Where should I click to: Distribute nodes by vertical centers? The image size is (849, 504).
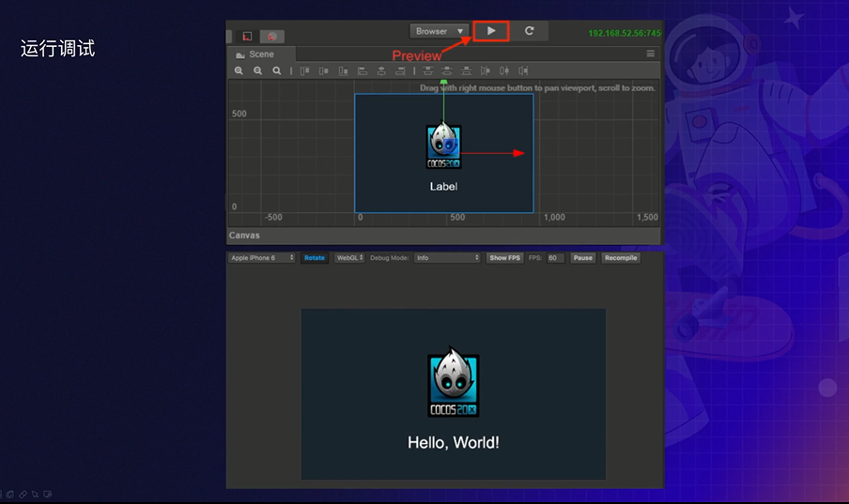pos(447,70)
